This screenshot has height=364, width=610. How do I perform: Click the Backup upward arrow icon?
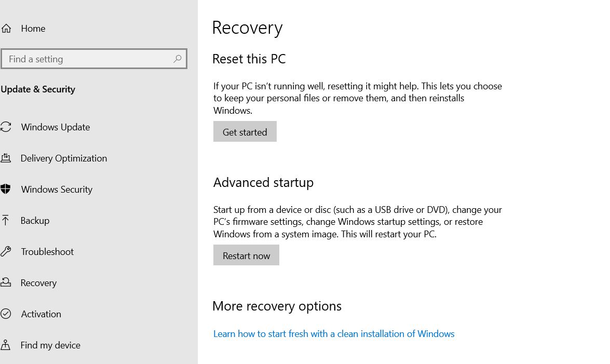coord(5,220)
